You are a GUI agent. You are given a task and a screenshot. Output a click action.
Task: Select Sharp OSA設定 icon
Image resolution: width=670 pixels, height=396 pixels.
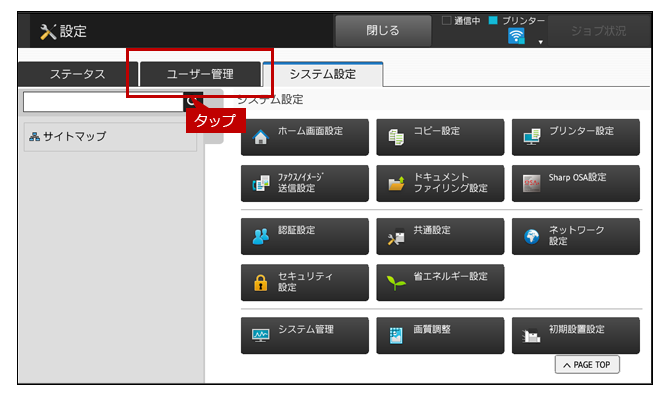click(532, 183)
